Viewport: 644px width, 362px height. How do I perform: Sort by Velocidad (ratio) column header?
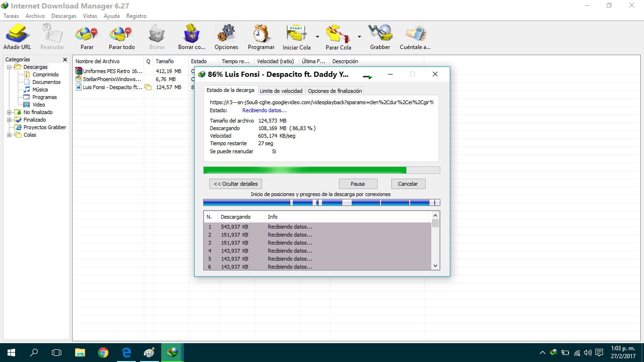coord(277,61)
